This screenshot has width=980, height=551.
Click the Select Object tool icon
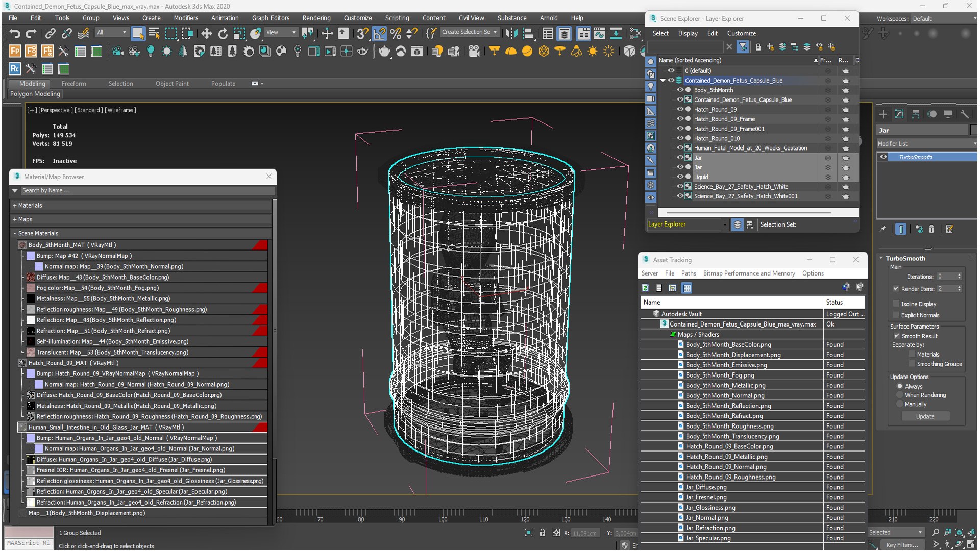click(138, 34)
